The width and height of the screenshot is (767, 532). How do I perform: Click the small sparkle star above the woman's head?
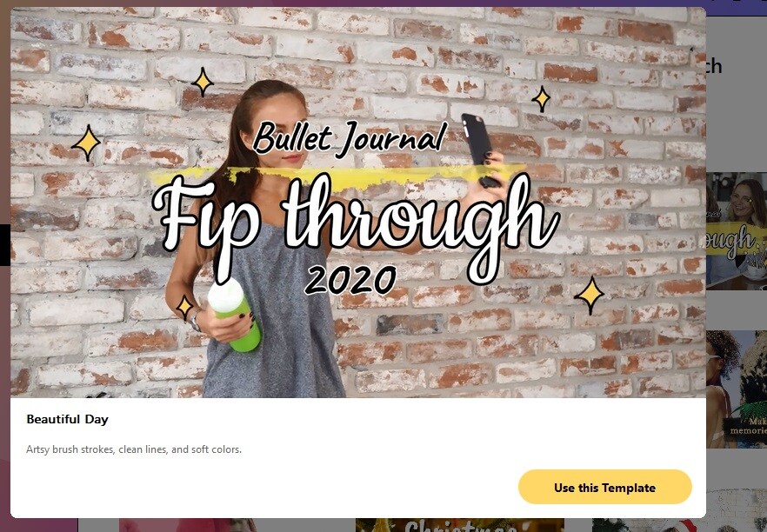pyautogui.click(x=202, y=82)
